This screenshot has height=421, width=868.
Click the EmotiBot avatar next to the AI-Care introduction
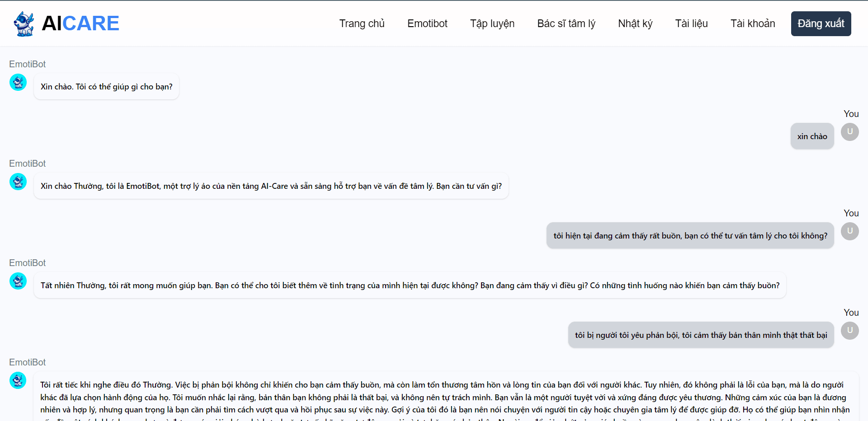18,182
